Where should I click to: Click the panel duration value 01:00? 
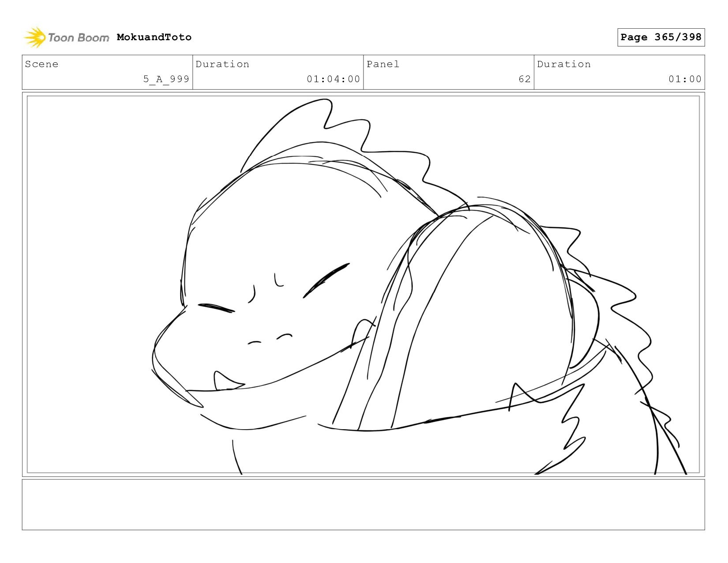[x=684, y=79]
